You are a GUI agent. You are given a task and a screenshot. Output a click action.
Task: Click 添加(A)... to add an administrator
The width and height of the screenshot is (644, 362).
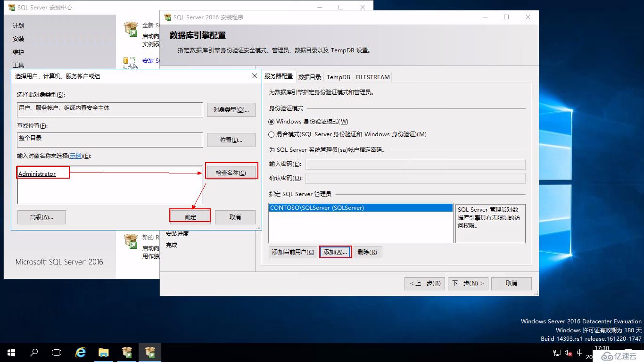335,252
